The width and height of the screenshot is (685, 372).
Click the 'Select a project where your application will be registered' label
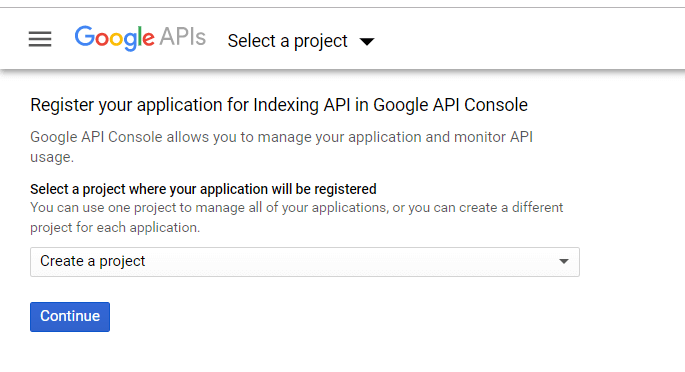203,189
